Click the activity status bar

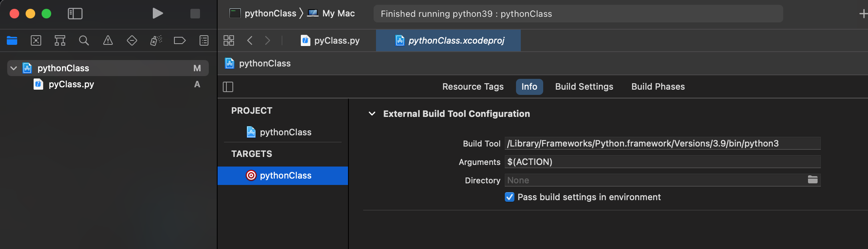coord(578,14)
